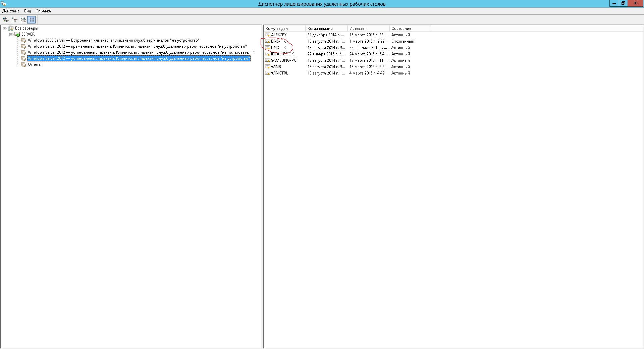The image size is (644, 349).
Task: Select Windows 2000 Server built-in license node
Action: [114, 40]
